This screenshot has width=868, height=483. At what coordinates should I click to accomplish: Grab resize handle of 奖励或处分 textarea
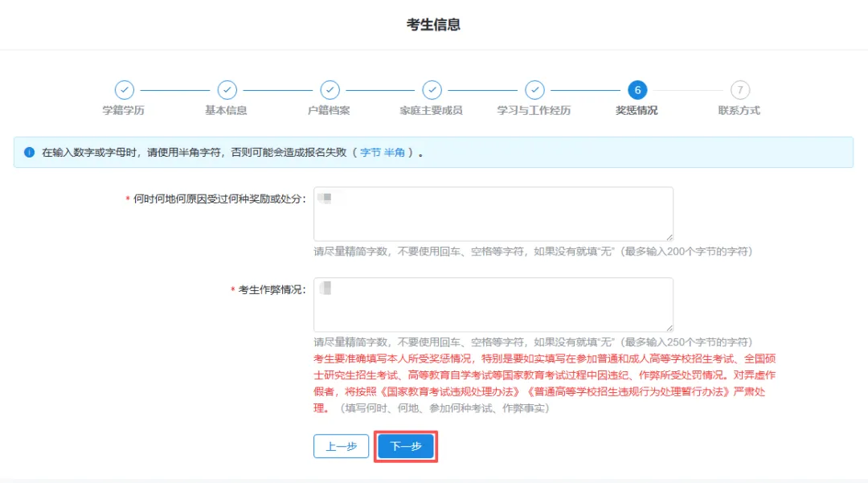tap(669, 237)
